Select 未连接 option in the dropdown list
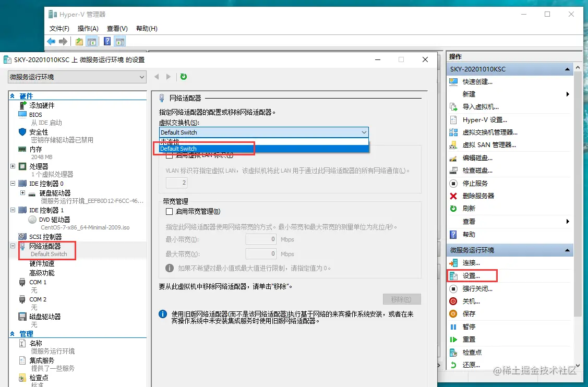588x387 pixels. click(x=264, y=142)
